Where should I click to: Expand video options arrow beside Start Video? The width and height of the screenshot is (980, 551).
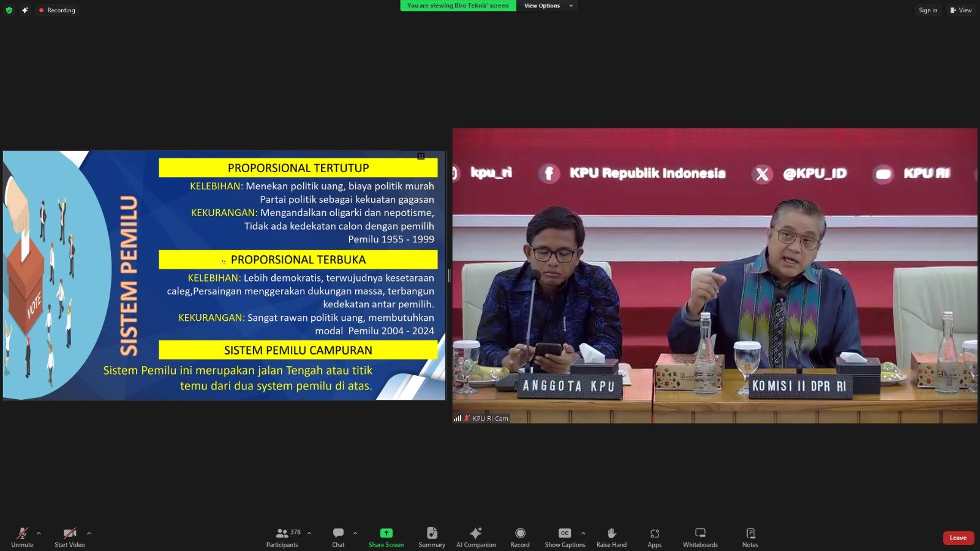tap(89, 533)
